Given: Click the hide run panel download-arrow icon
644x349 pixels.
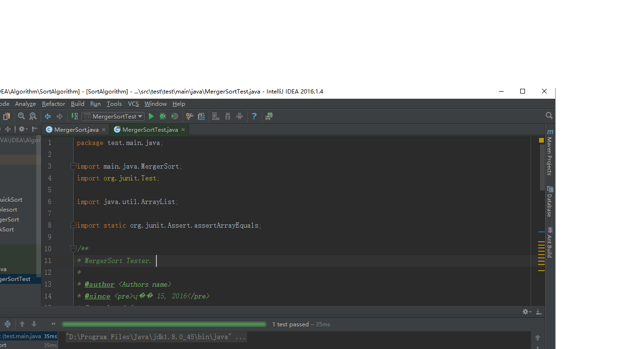Looking at the screenshot, I should (x=539, y=312).
